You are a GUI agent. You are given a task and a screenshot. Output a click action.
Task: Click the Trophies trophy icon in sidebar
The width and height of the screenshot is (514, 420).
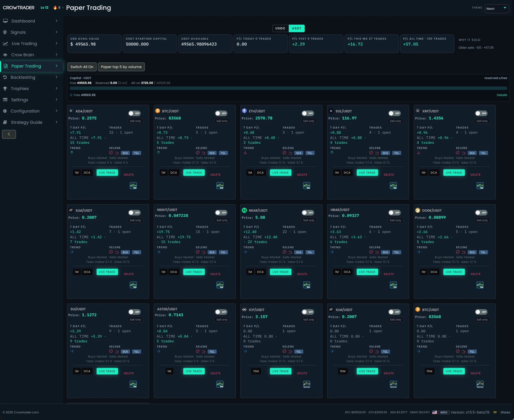click(x=5, y=89)
